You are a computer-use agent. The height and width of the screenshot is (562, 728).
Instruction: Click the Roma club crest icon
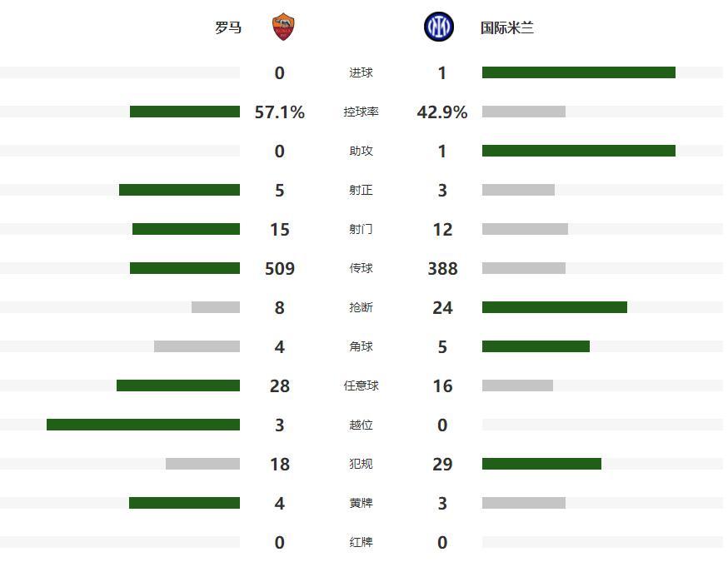pyautogui.click(x=284, y=27)
